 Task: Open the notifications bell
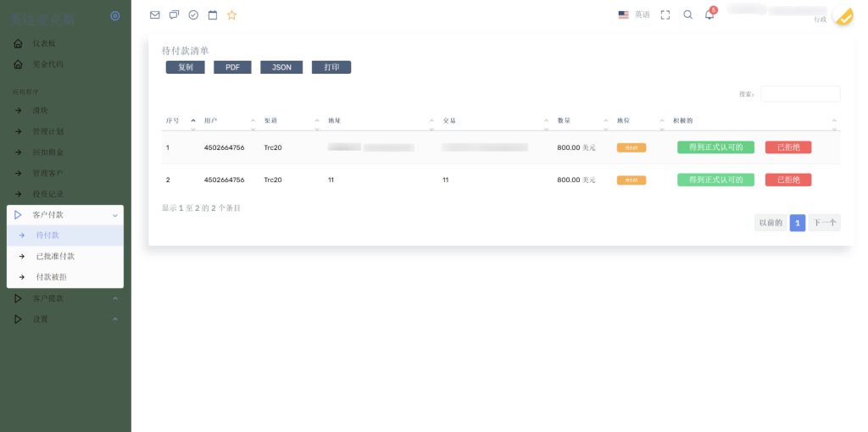[709, 14]
